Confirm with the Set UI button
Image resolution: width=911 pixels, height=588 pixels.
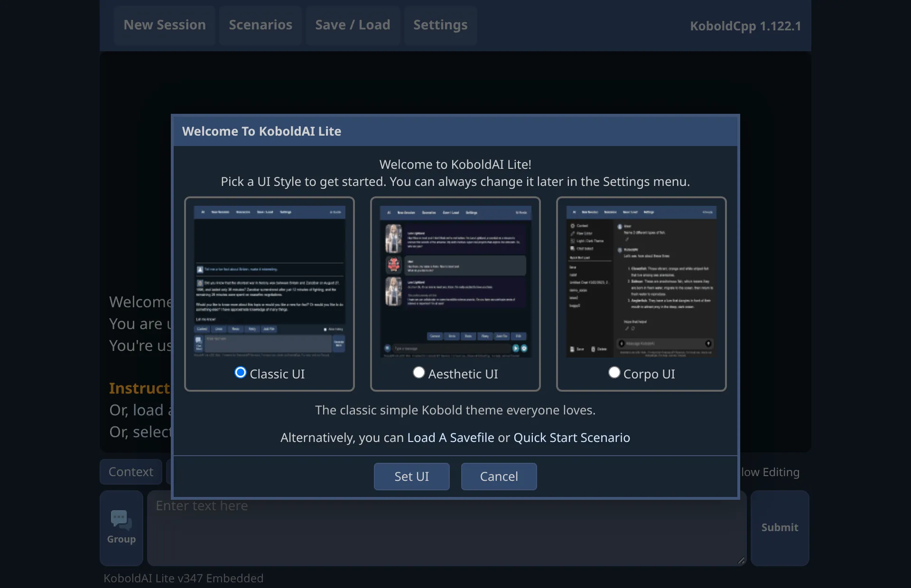click(412, 477)
